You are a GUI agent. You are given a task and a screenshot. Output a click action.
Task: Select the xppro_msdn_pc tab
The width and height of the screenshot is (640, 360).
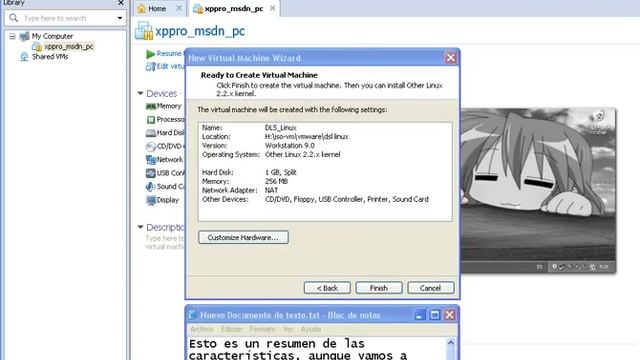[x=233, y=8]
